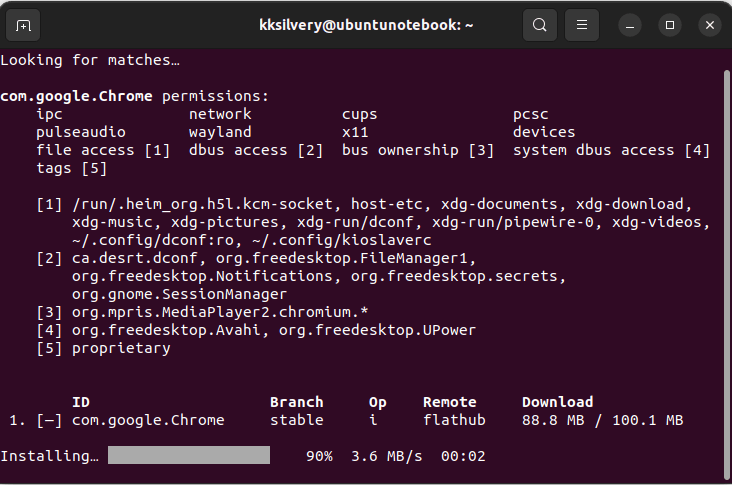
Task: Click 'org.gnome.SessionManager' dbus name
Action: 180,295
